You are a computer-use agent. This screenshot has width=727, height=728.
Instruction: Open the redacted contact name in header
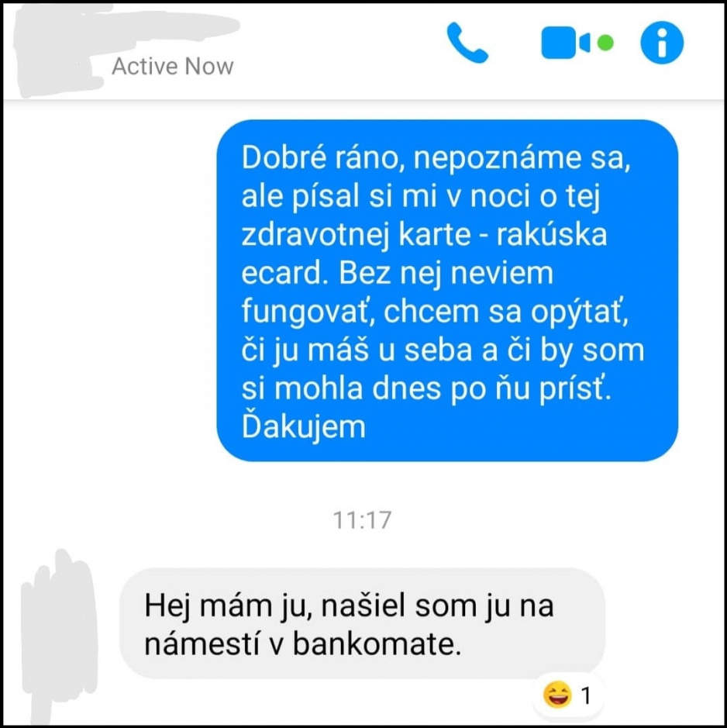[126, 28]
